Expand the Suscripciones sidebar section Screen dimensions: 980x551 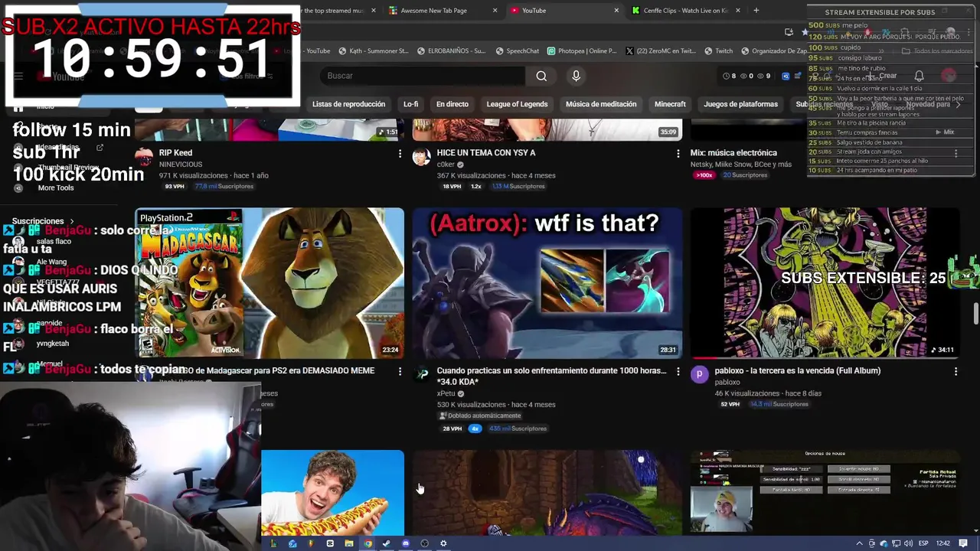(x=43, y=221)
